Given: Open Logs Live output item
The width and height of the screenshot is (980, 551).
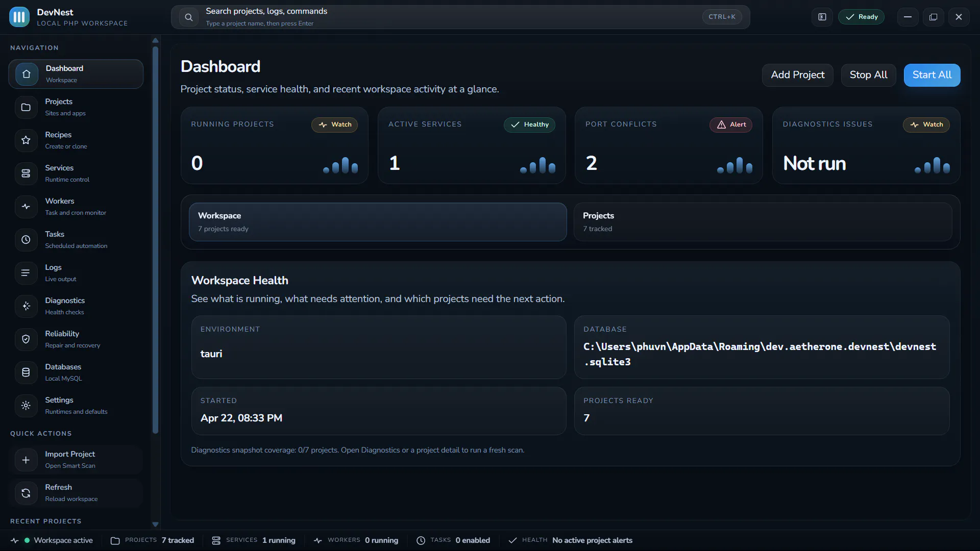Looking at the screenshot, I should (76, 273).
